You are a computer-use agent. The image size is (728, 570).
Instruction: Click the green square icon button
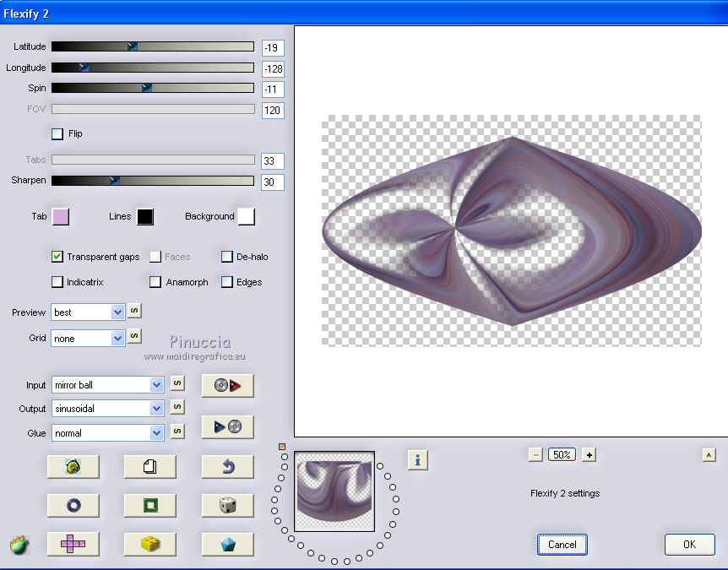coord(150,505)
